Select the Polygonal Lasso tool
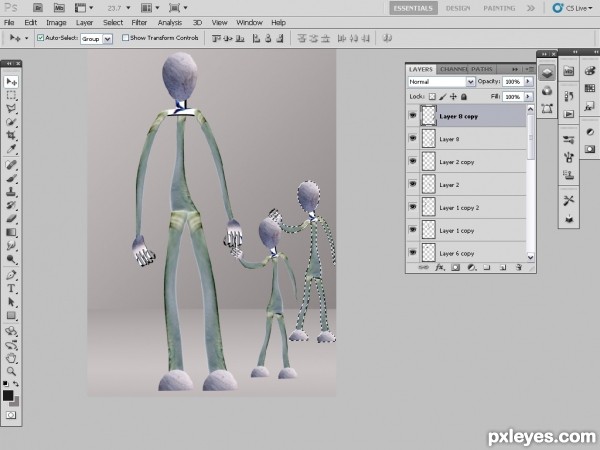Viewport: 600px width, 450px height. (11, 109)
